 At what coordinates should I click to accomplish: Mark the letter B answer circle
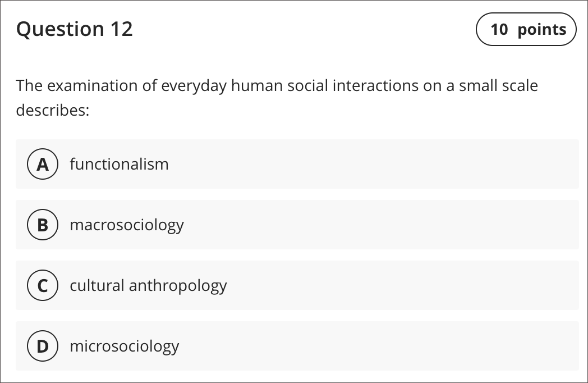43,225
